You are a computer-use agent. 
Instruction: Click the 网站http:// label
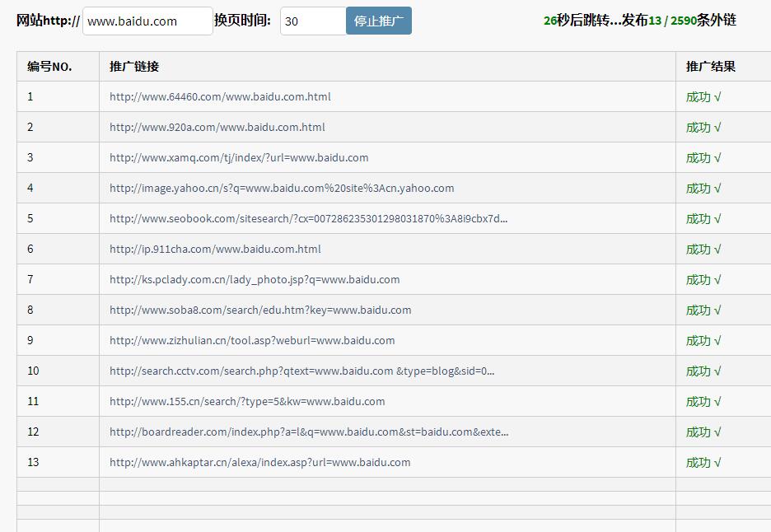tap(48, 21)
